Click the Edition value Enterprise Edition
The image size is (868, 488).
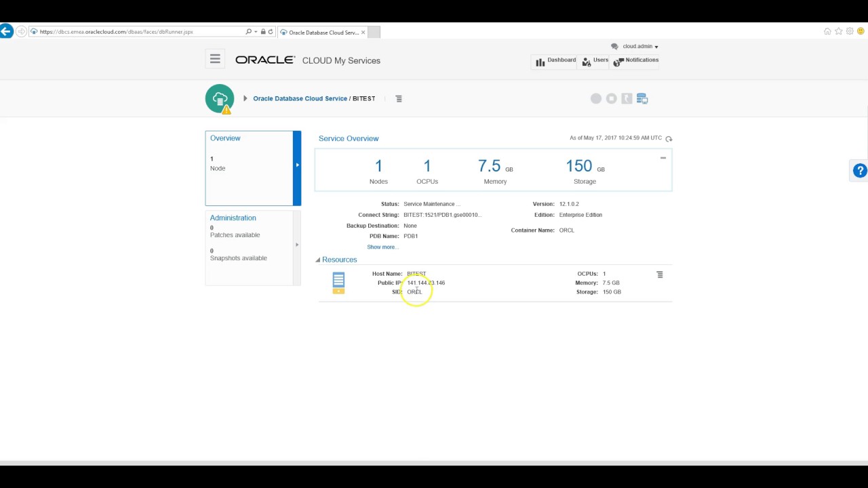click(x=580, y=215)
